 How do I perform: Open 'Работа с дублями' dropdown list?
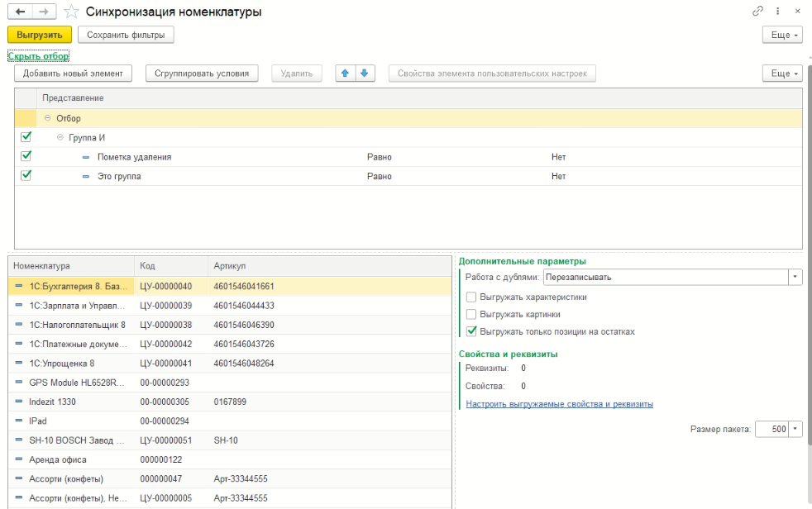click(x=795, y=278)
